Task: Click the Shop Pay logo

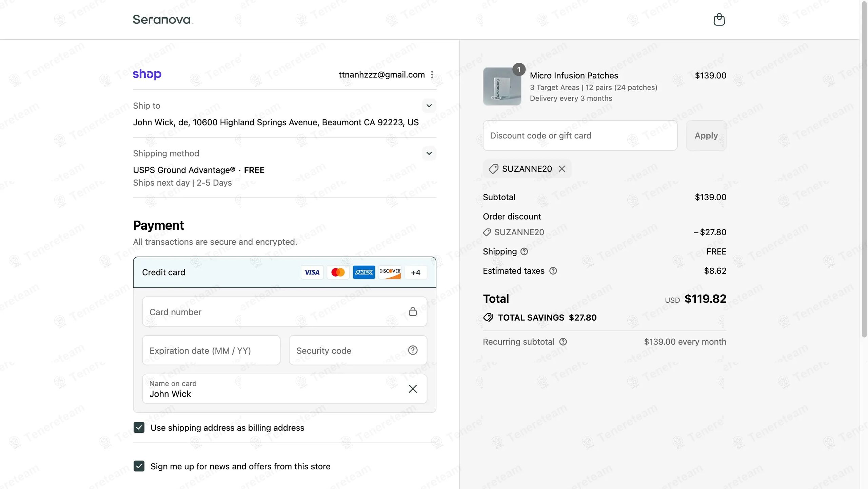Action: [147, 74]
